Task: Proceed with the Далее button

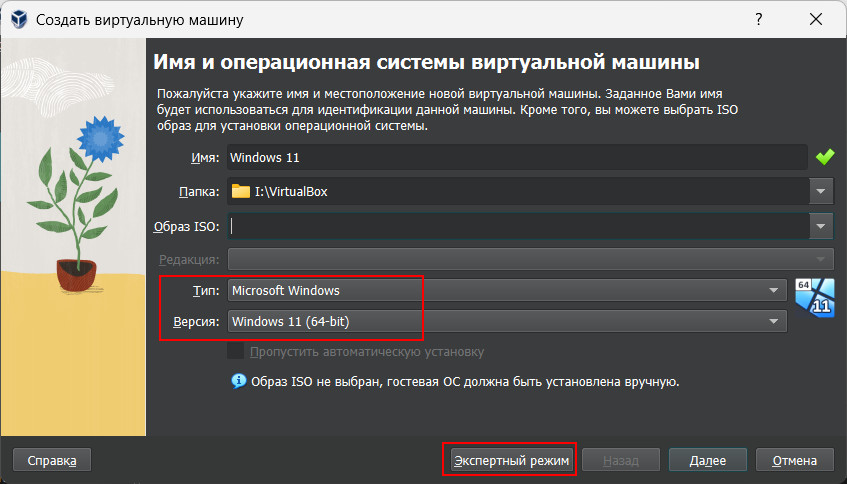Action: pos(708,461)
